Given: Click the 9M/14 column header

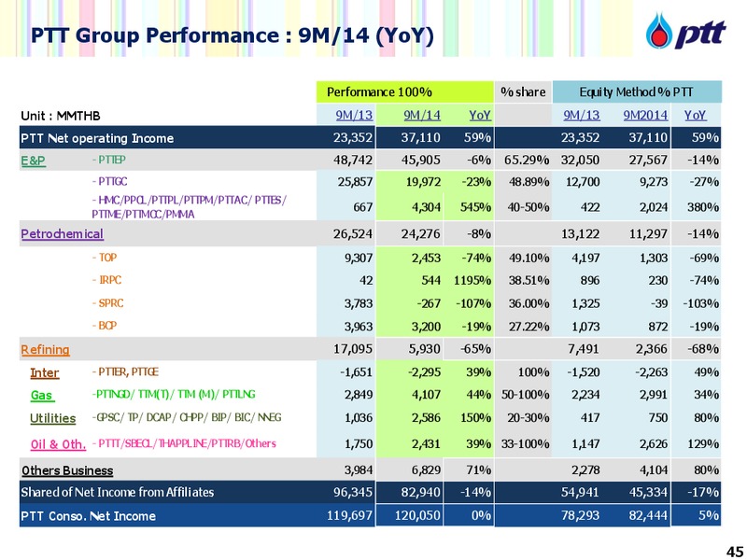Looking at the screenshot, I should (x=422, y=115).
